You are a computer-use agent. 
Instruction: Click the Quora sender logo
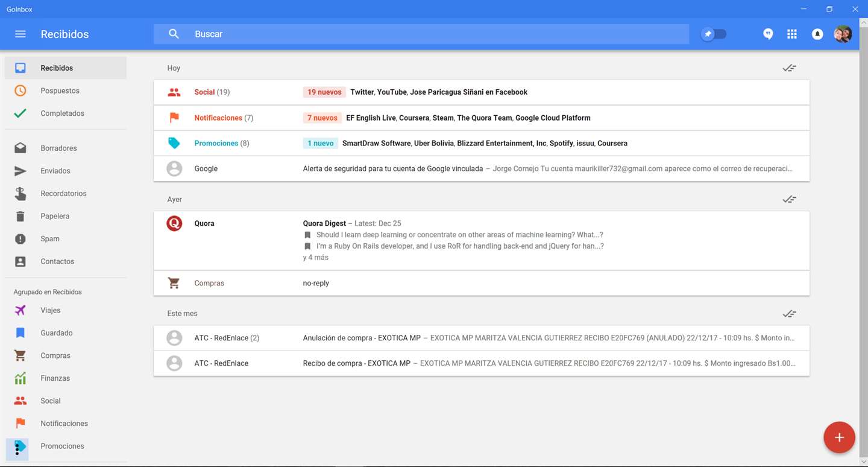click(x=174, y=223)
